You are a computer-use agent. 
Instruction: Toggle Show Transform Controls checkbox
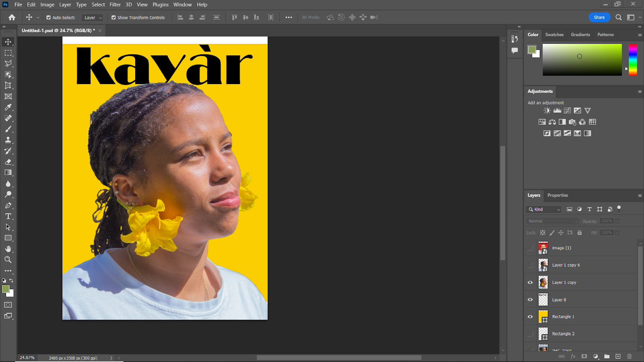[x=114, y=17]
